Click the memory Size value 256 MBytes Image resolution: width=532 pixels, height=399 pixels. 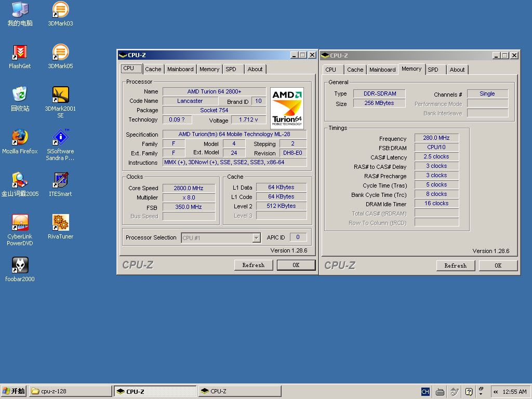coord(380,103)
